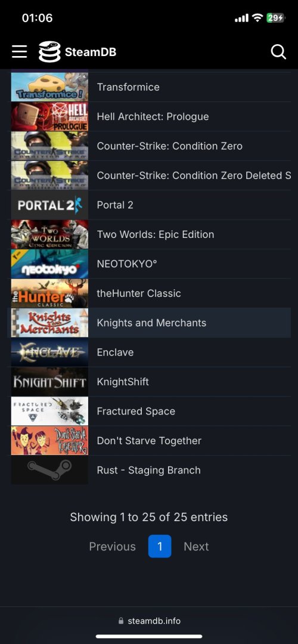
Task: Select page 1 pagination button
Action: tap(160, 546)
